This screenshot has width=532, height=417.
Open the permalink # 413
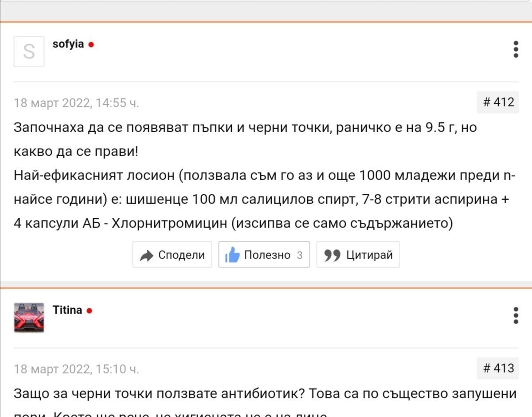tap(497, 368)
